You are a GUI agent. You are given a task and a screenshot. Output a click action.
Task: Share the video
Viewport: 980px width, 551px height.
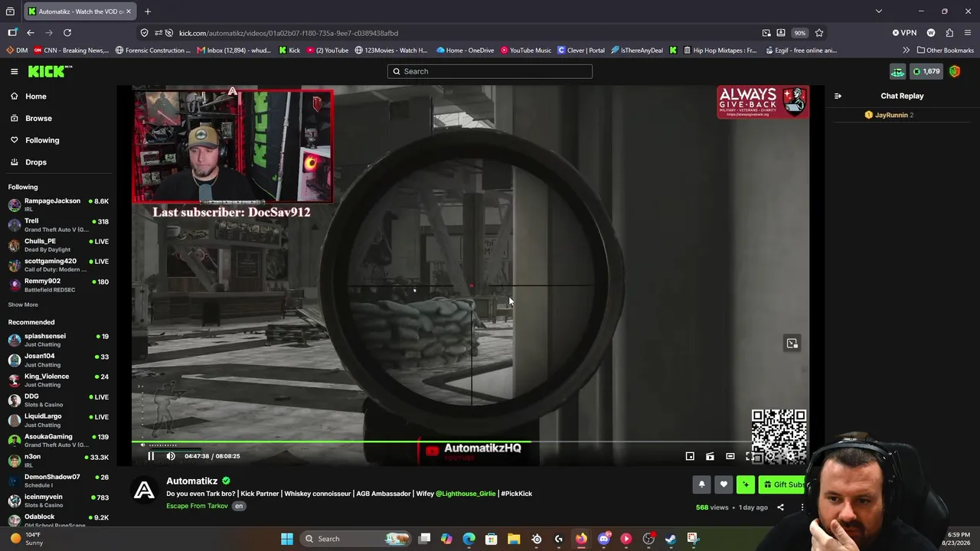pos(780,507)
